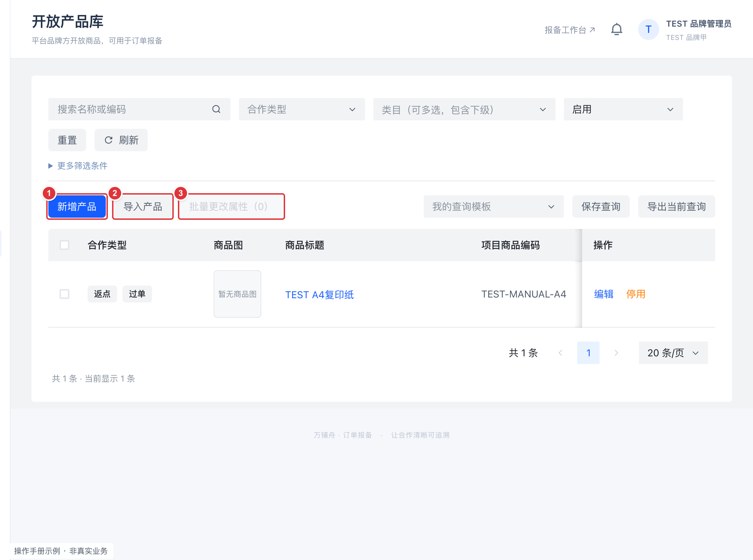Open the 类目 category multi-select dropdown
This screenshot has width=753, height=560.
click(464, 109)
